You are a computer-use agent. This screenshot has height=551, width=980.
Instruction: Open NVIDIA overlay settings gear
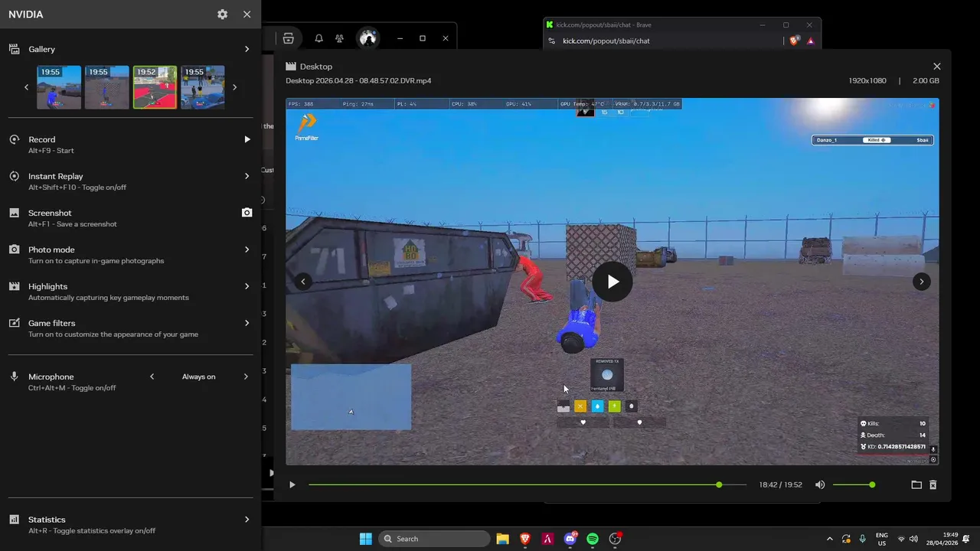[222, 15]
